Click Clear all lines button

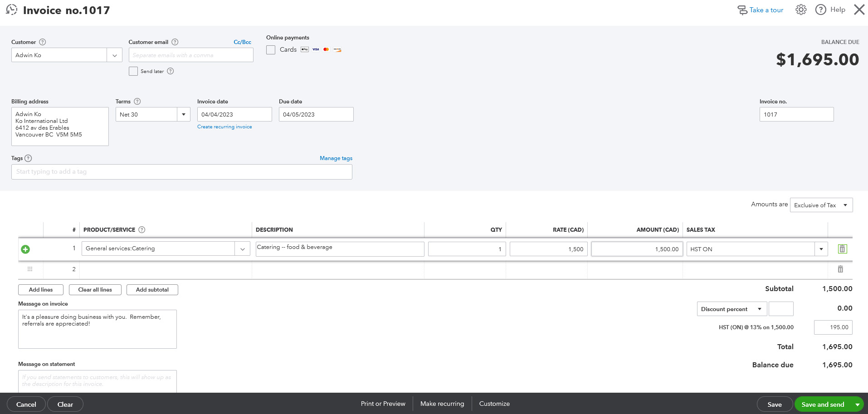[x=95, y=290]
